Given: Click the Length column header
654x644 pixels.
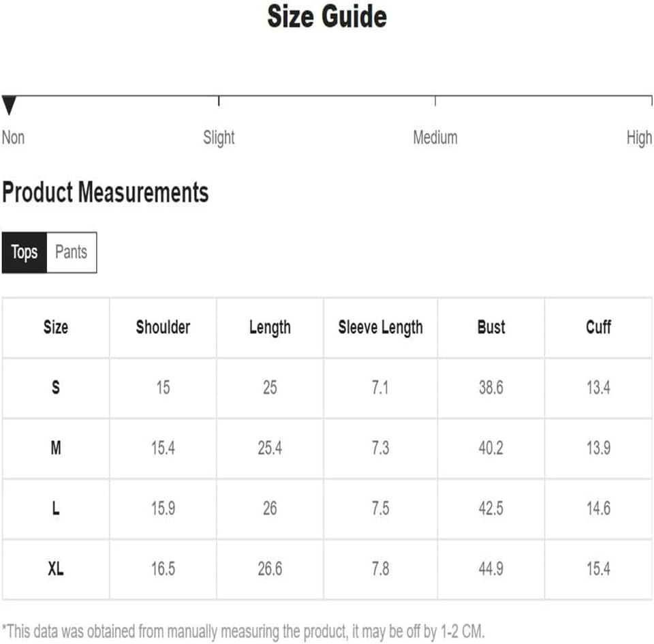Looking at the screenshot, I should click(x=270, y=327).
